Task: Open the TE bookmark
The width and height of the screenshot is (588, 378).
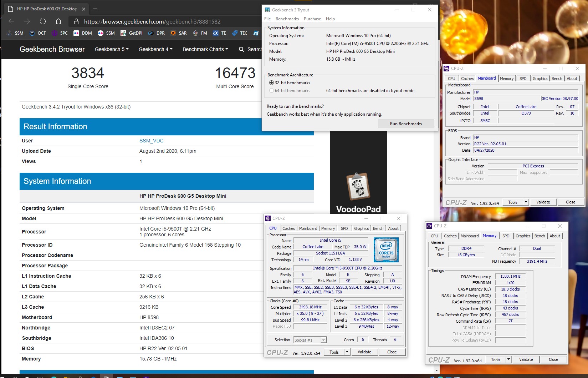Action: 219,33
